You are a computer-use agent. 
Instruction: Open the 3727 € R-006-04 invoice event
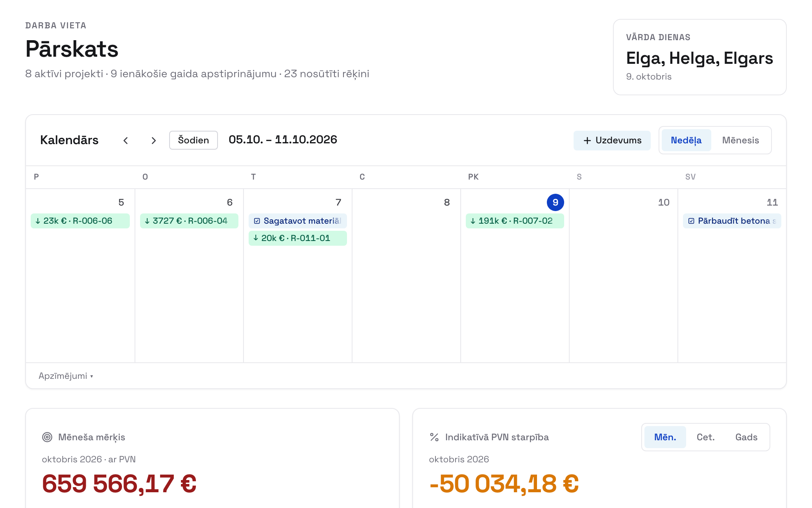click(x=189, y=221)
